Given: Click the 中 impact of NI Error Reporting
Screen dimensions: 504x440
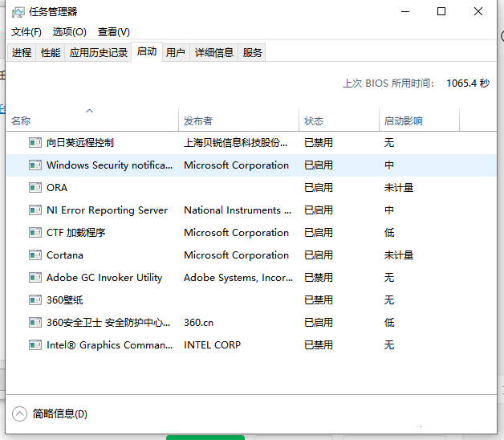Looking at the screenshot, I should [x=389, y=210].
